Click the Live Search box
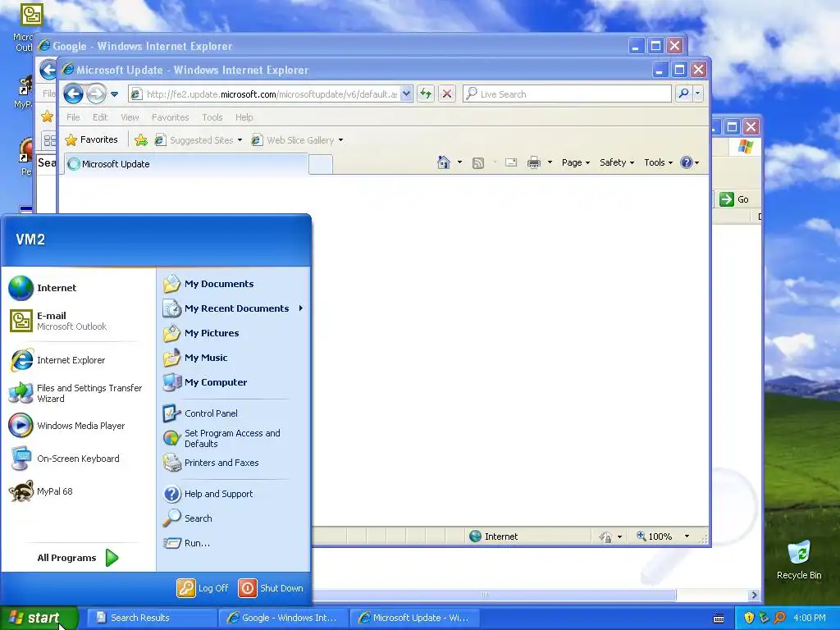The image size is (840, 630). pos(568,94)
